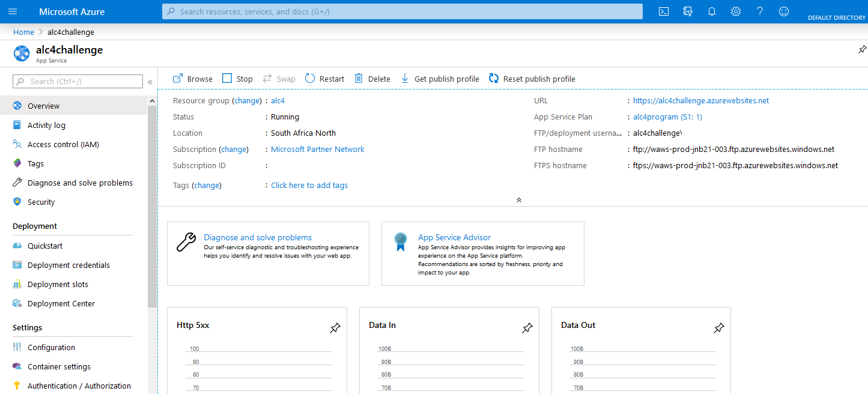Click the FTP hostname value

733,149
